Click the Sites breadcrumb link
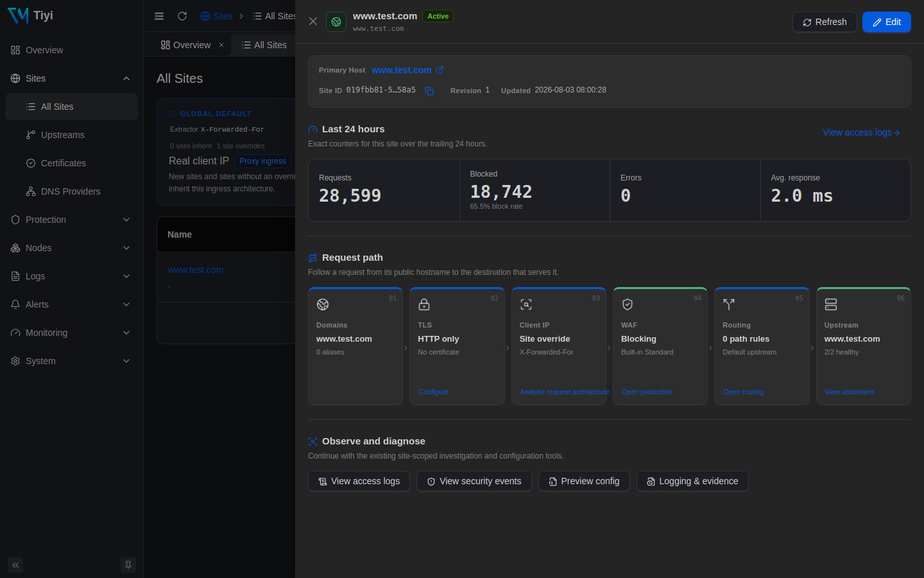 point(216,16)
